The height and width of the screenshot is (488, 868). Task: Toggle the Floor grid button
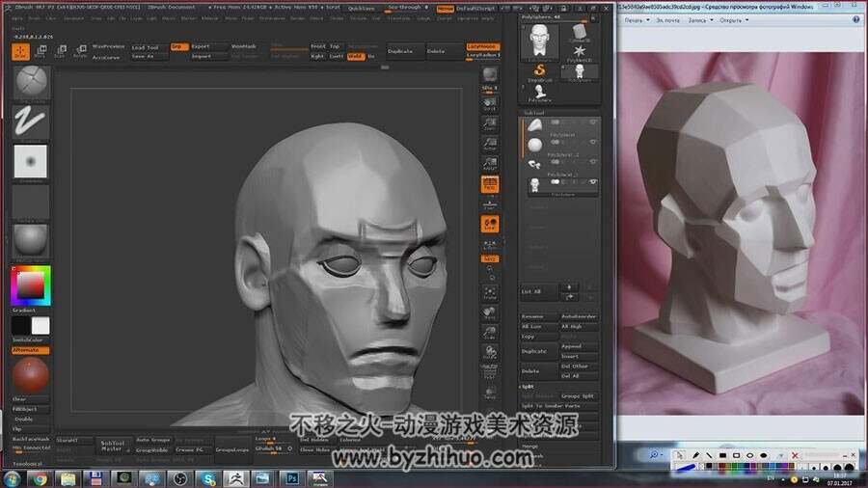coord(490,204)
